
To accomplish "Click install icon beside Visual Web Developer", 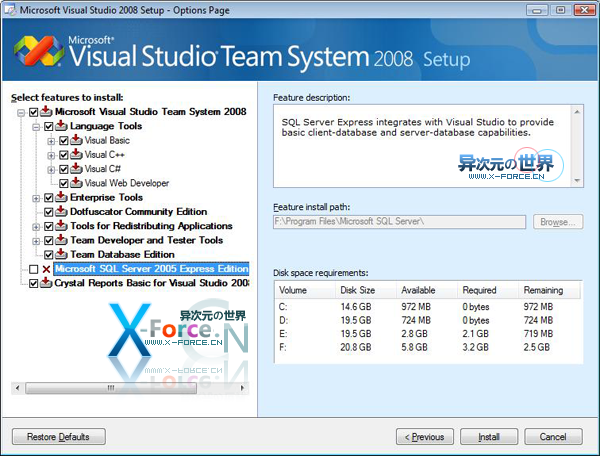I will pyautogui.click(x=76, y=183).
